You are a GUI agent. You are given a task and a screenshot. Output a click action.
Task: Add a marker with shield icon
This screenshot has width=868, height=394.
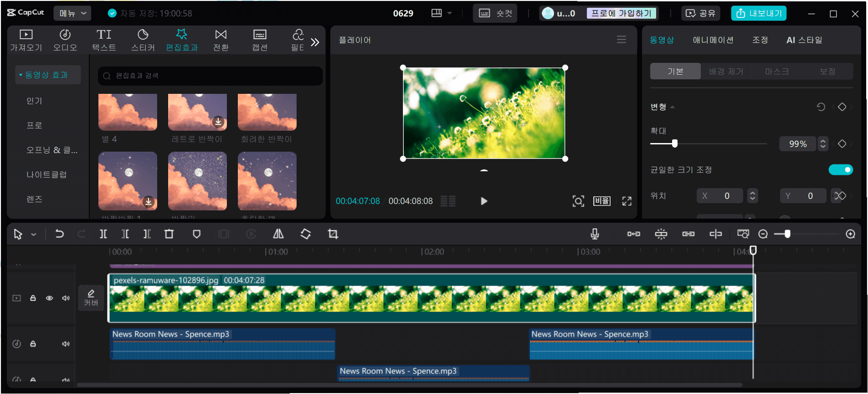tap(196, 234)
